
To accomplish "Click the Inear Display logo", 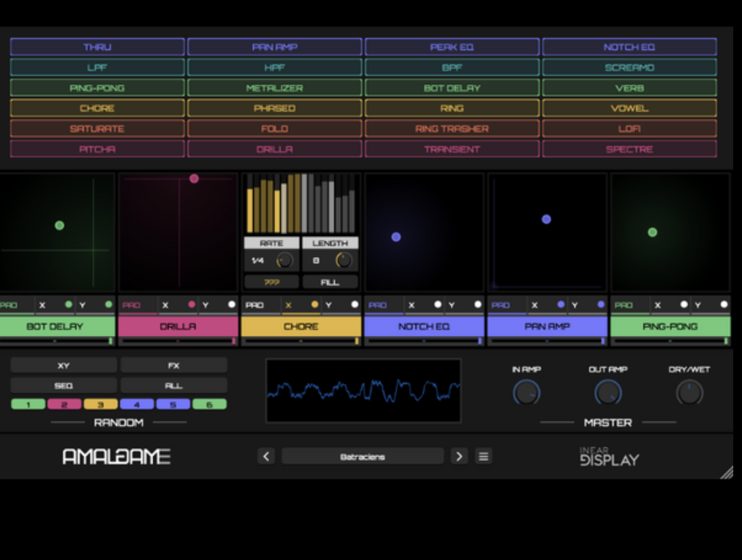I will 610,457.
